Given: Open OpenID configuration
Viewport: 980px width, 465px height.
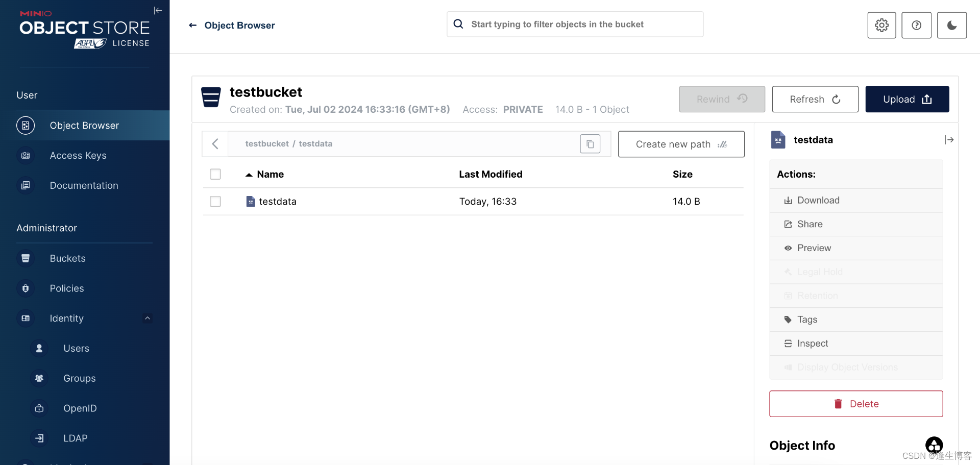Looking at the screenshot, I should coord(85,408).
